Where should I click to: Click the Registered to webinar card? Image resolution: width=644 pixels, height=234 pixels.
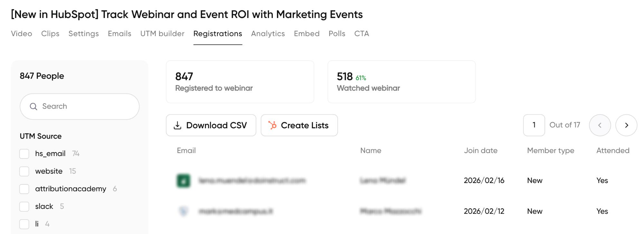240,82
